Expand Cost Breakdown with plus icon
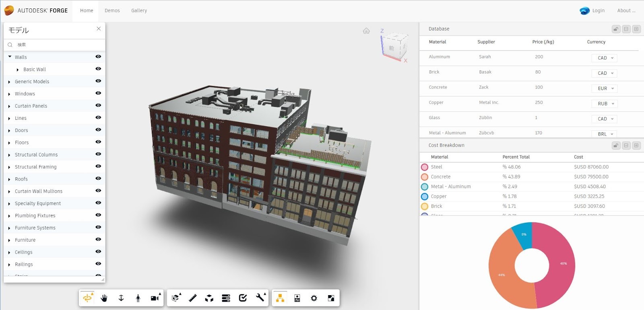Image resolution: width=644 pixels, height=310 pixels. pos(636,146)
